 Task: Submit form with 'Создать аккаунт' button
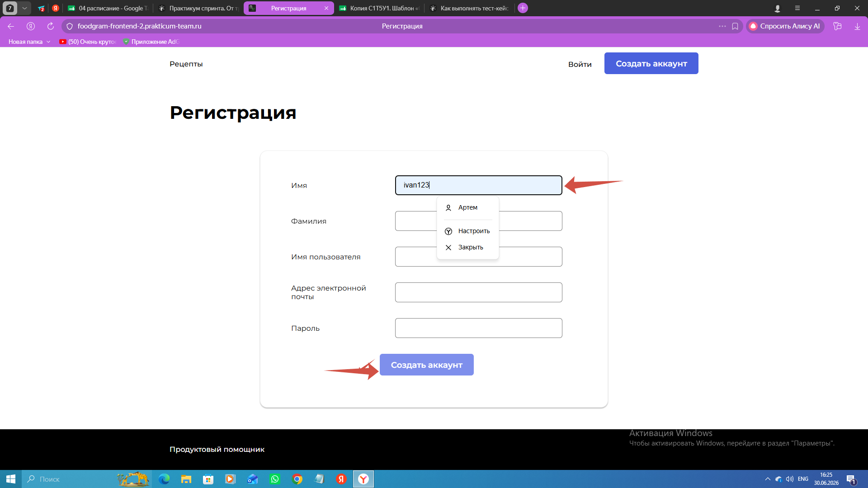pos(426,365)
